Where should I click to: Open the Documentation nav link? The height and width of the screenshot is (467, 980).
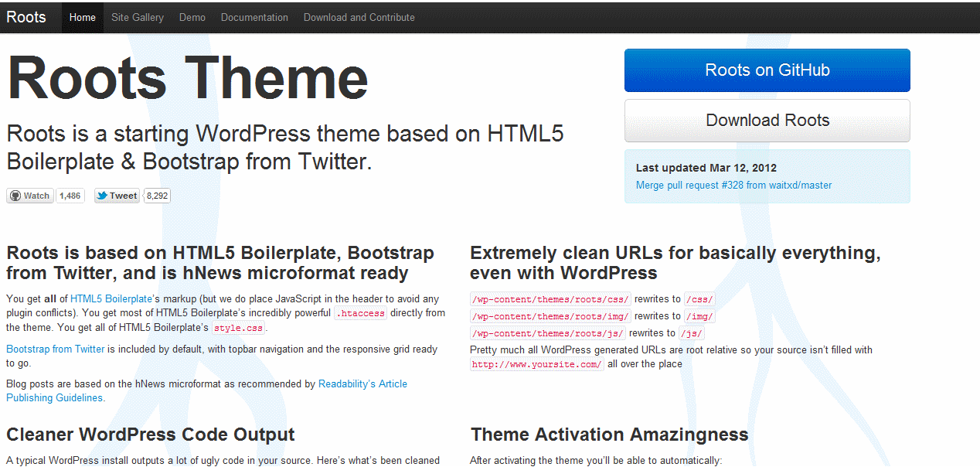coord(254,17)
